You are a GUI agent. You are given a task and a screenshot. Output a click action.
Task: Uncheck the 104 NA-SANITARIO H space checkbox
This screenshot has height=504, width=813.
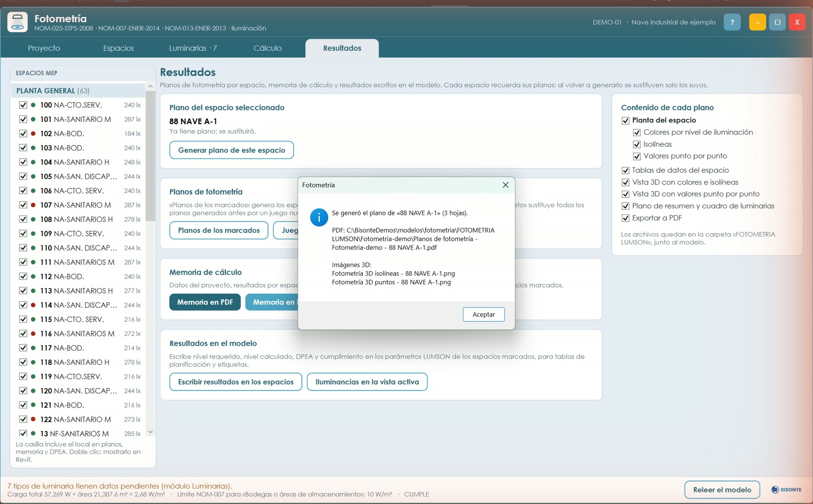point(23,162)
